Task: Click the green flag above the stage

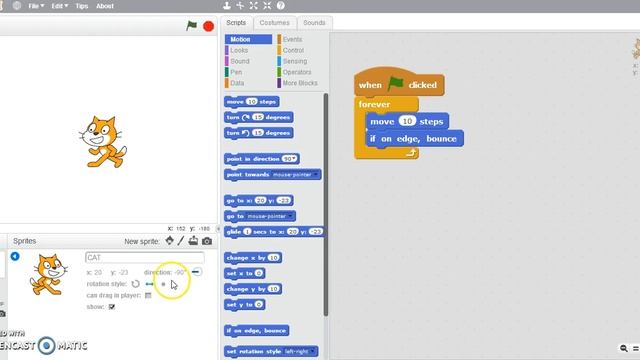Action: (191, 26)
